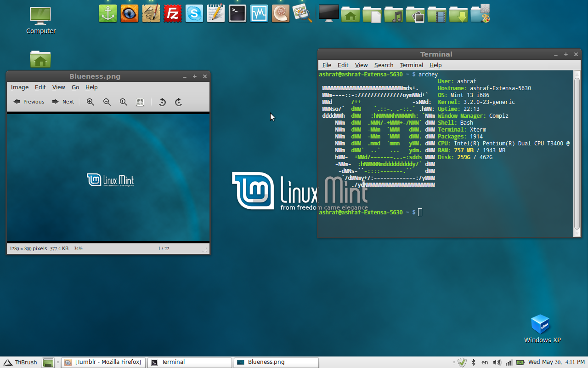Viewport: 588px width, 368px height.
Task: Open the Music folder in the dock
Action: pos(394,14)
